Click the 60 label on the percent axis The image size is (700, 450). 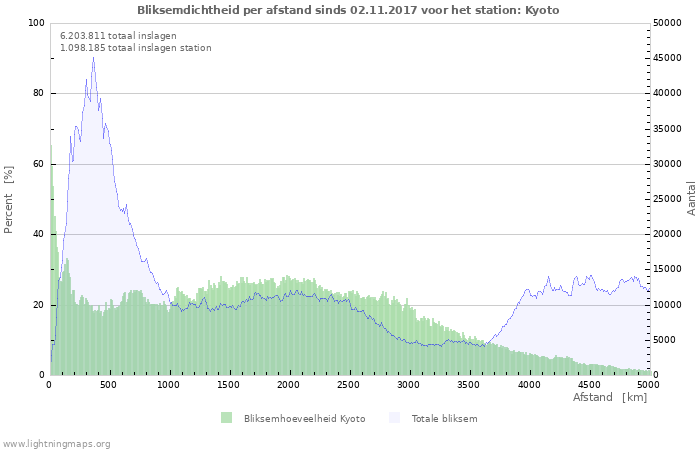[39, 164]
